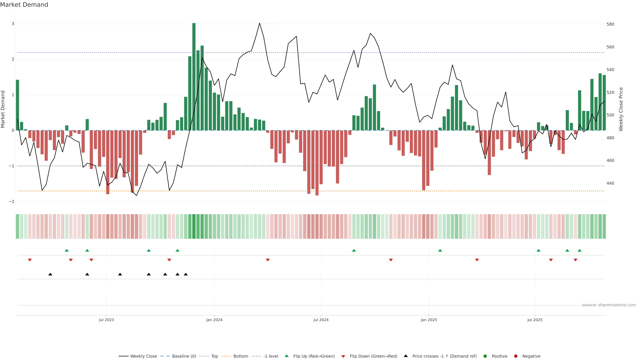Click the green Positive circle in legend

coord(485,356)
